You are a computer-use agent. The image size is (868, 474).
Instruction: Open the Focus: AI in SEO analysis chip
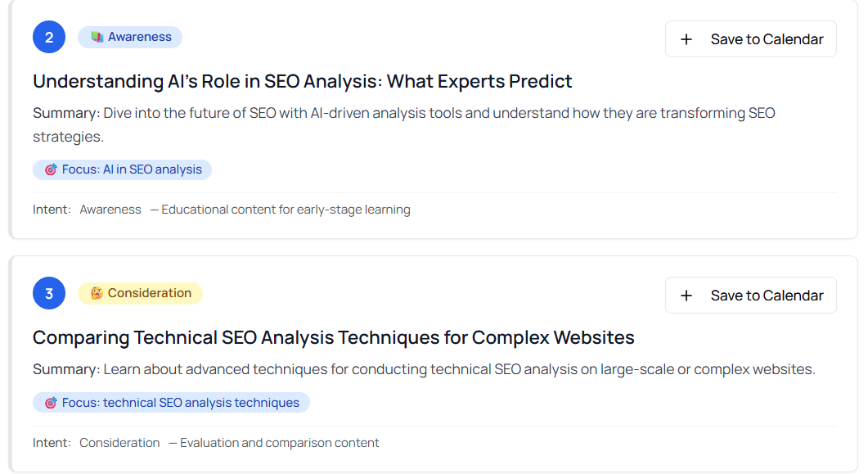[x=123, y=169]
